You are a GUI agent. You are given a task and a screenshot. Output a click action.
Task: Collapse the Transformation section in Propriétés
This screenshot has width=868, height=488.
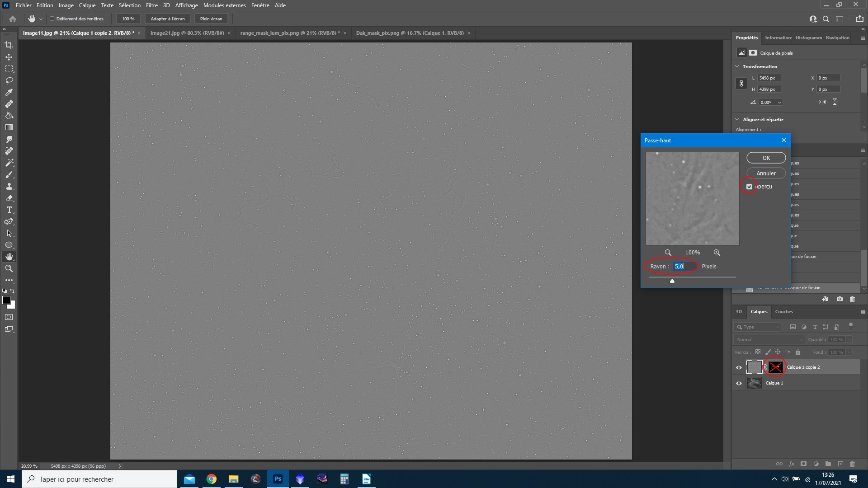tap(737, 66)
